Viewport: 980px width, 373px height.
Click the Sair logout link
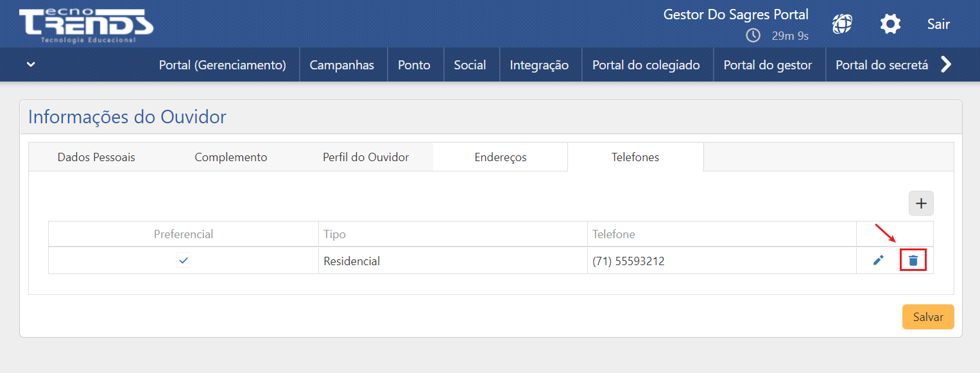pyautogui.click(x=938, y=24)
